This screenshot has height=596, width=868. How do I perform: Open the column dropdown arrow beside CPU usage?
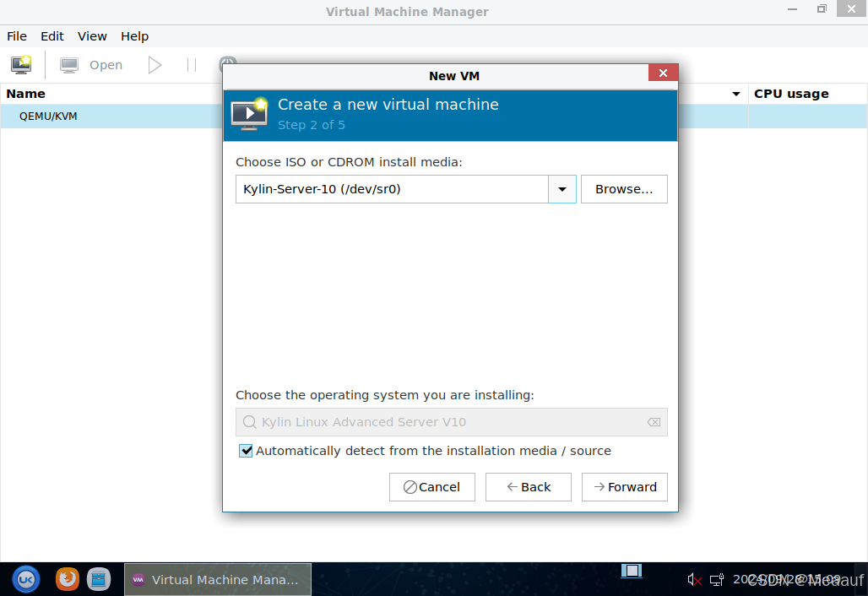(x=736, y=94)
